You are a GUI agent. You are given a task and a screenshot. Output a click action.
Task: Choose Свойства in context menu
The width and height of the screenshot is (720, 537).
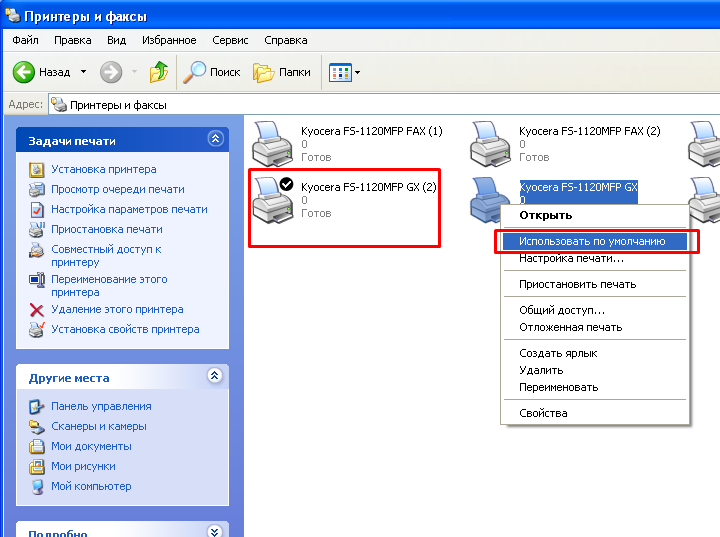point(595,413)
